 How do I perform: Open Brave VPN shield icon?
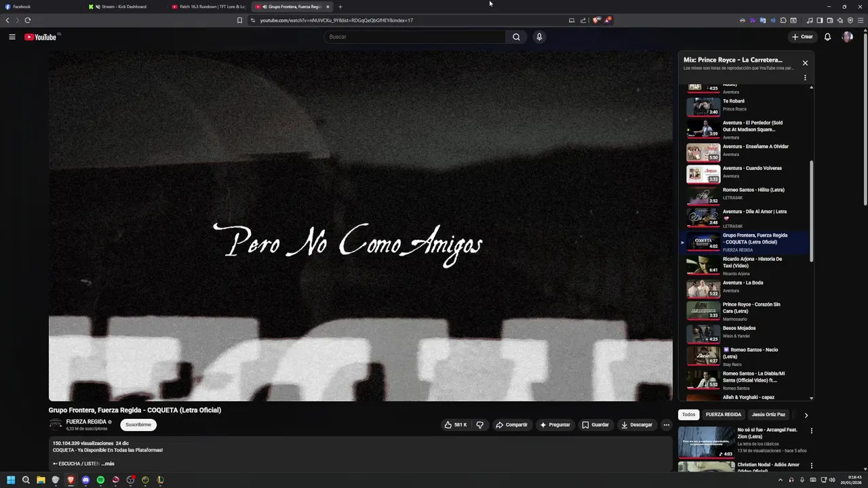tap(850, 20)
